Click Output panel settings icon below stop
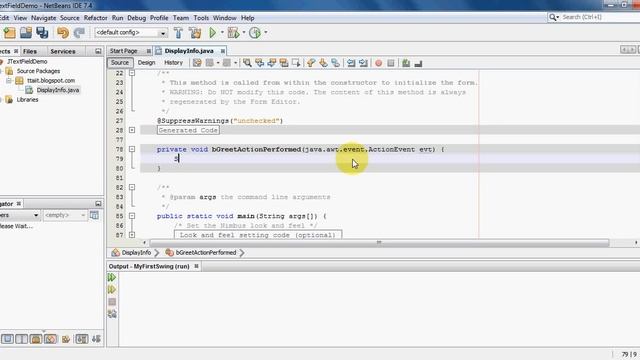The height and width of the screenshot is (360, 640). [x=112, y=314]
